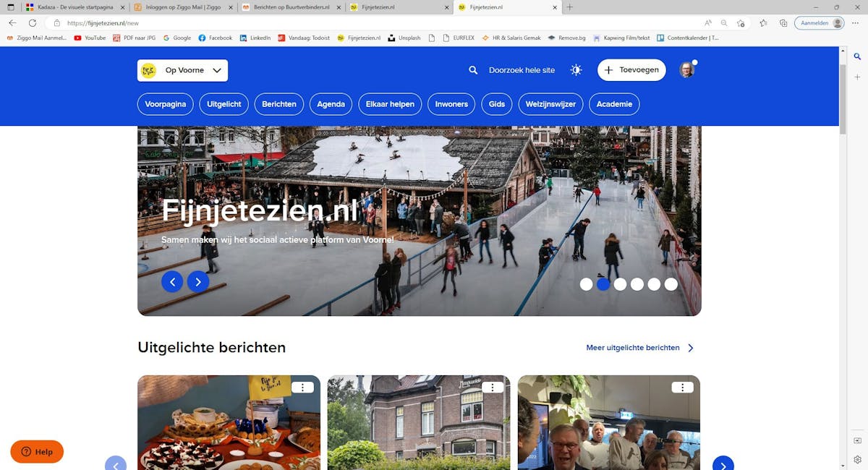Advance to the next hero banner slide
Screen dimensions: 868x470
tap(198, 281)
